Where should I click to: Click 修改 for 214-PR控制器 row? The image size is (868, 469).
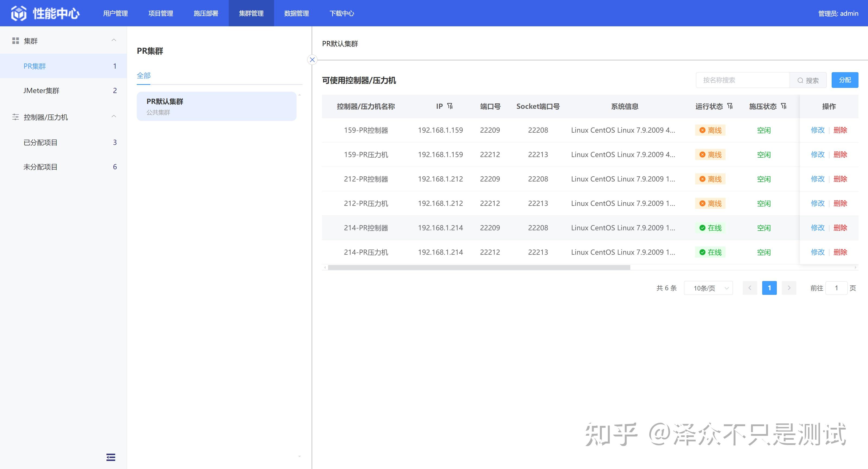click(x=818, y=228)
